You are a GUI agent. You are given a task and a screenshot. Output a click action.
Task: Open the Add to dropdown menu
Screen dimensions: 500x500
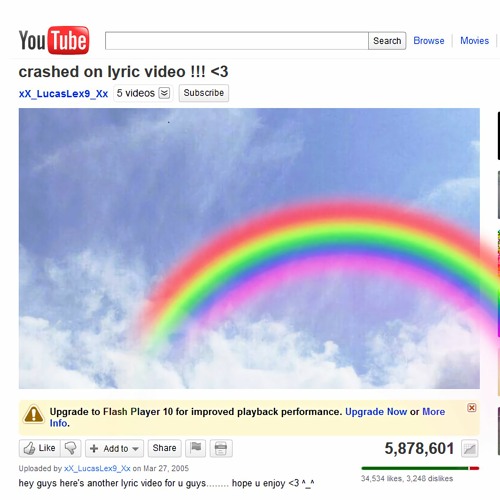point(114,448)
